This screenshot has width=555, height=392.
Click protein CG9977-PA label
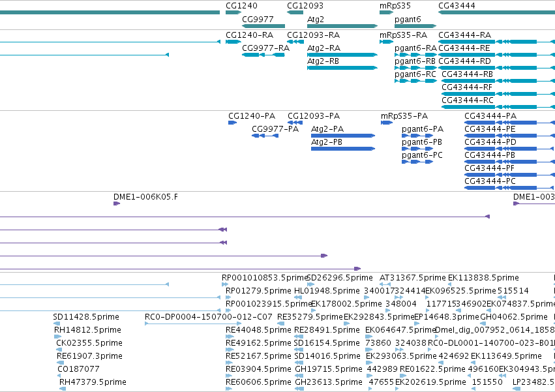[275, 129]
